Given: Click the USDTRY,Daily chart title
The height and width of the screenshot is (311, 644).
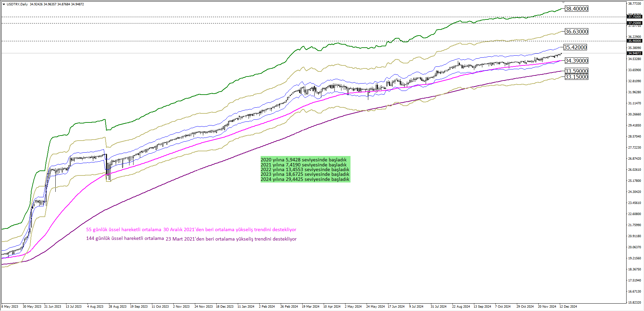Looking at the screenshot, I should (17, 4).
